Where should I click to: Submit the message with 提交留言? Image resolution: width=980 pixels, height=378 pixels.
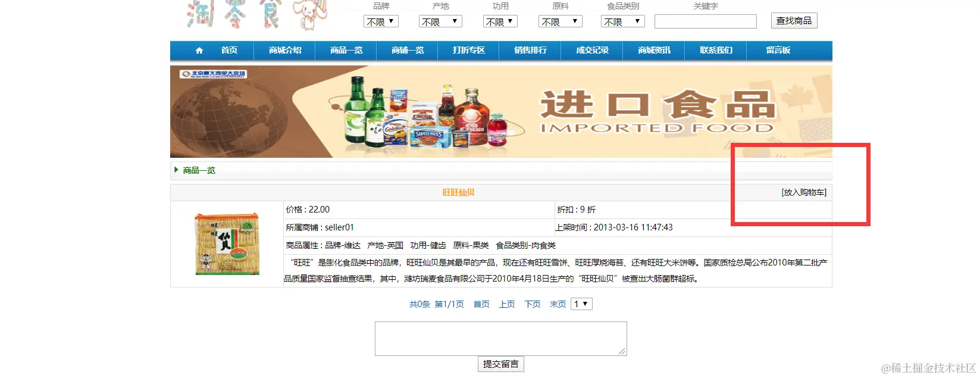pos(500,364)
